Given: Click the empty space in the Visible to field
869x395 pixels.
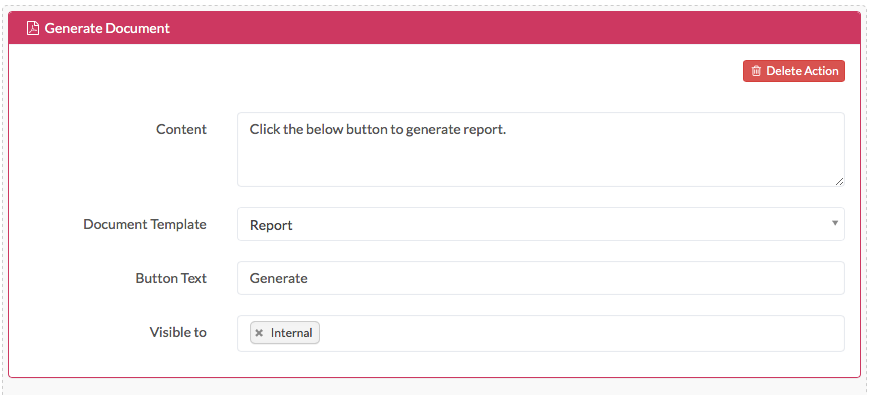Looking at the screenshot, I should click(582, 334).
